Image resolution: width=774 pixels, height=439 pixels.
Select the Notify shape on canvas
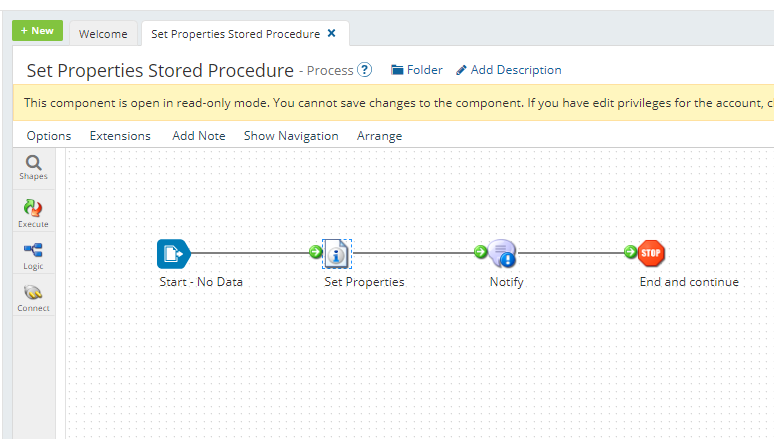coord(502,254)
